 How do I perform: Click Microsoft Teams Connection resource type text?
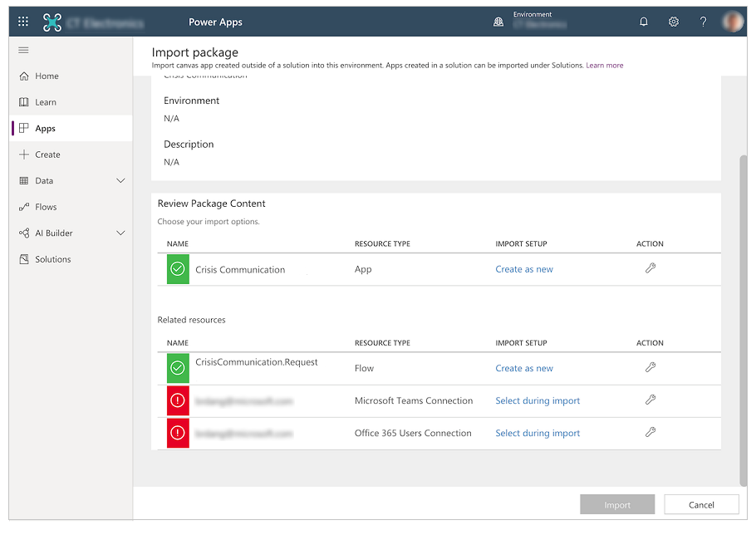[414, 400]
